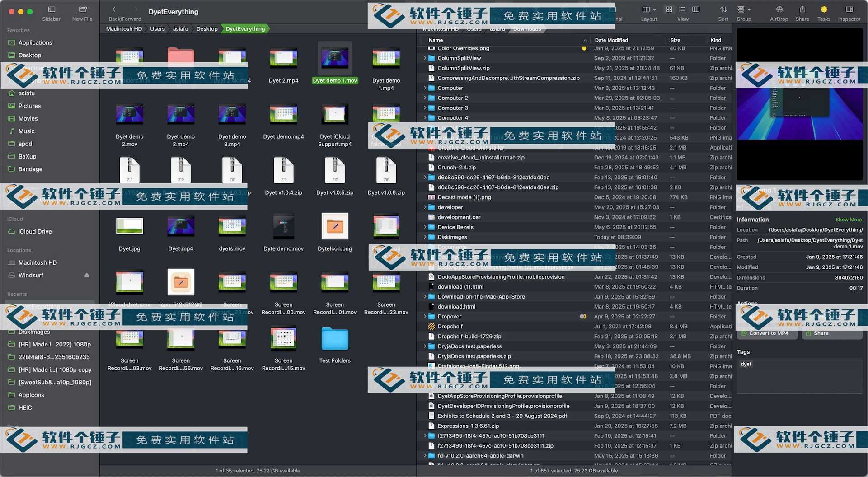
Task: Select the Test Folders folder icon
Action: coord(335,339)
